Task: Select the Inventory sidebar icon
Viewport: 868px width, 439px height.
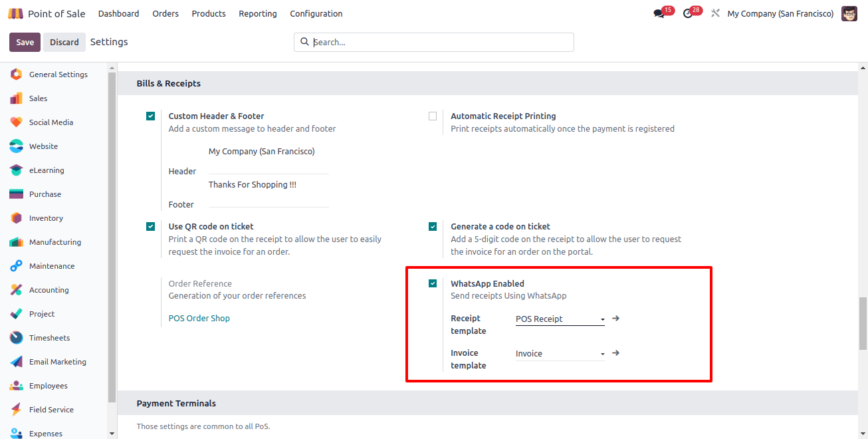Action: click(x=17, y=218)
